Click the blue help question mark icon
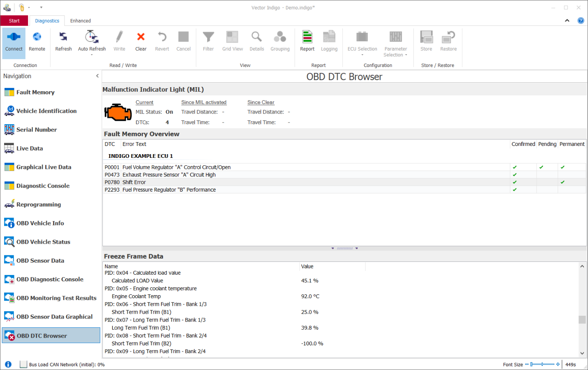The width and height of the screenshot is (588, 370). click(x=581, y=21)
